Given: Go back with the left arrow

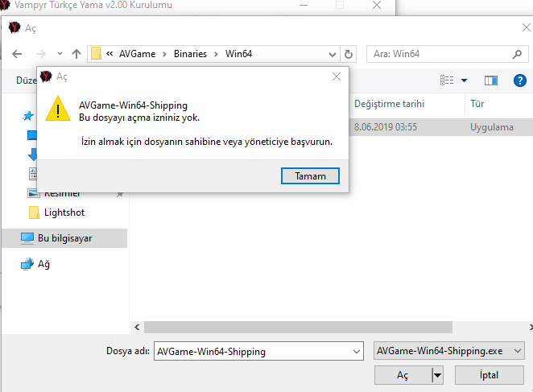Looking at the screenshot, I should click(x=17, y=54).
